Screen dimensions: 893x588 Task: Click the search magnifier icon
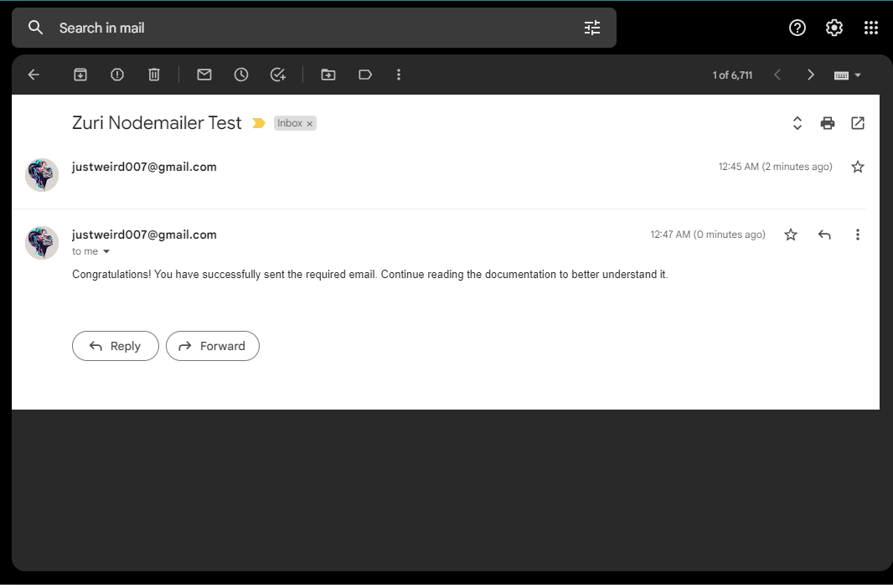35,28
